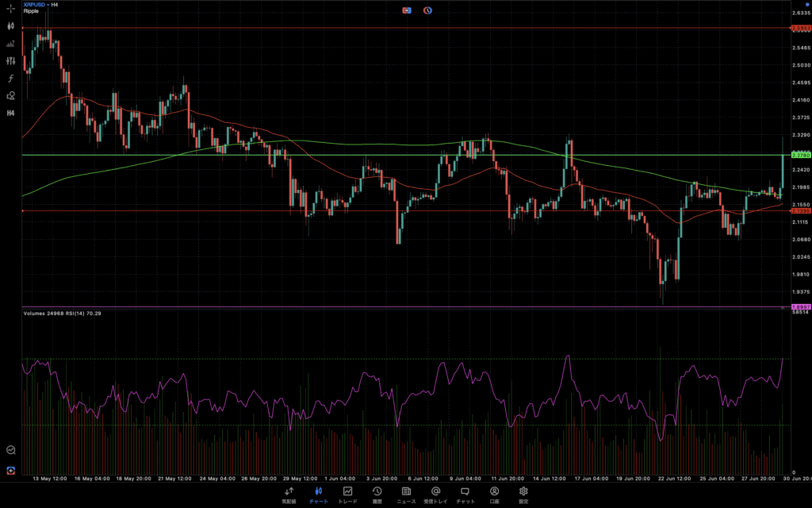Image resolution: width=812 pixels, height=508 pixels.
Task: Expand the XRPUSD symbol dropdown
Action: coord(36,5)
